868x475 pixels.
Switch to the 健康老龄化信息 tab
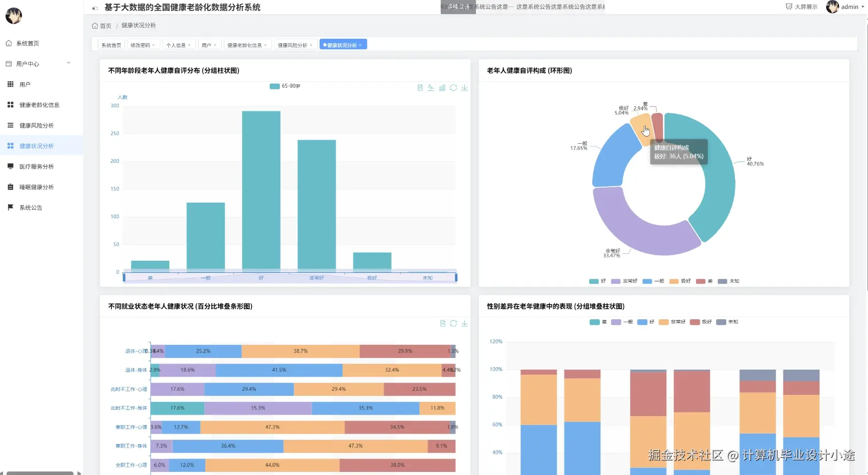(244, 45)
